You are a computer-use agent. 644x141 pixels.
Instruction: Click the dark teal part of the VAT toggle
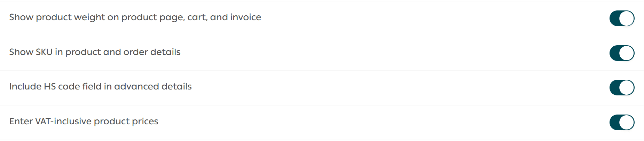click(615, 123)
